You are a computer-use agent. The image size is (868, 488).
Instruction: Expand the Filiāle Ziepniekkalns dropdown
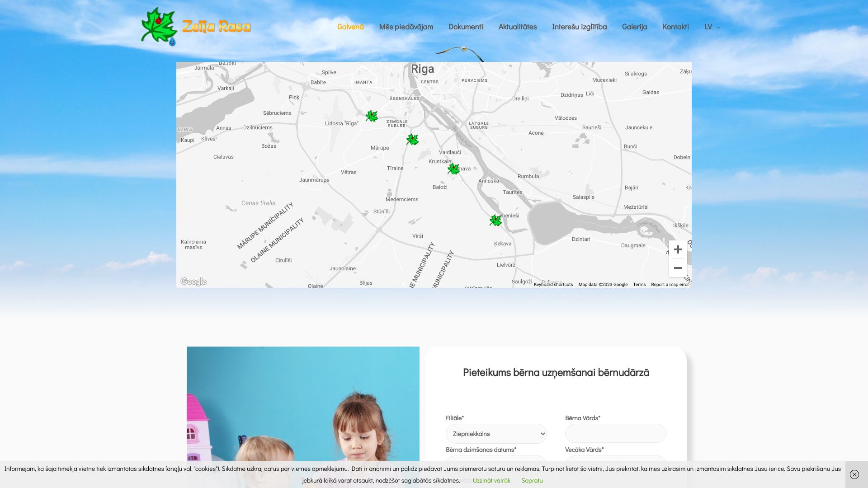[496, 434]
